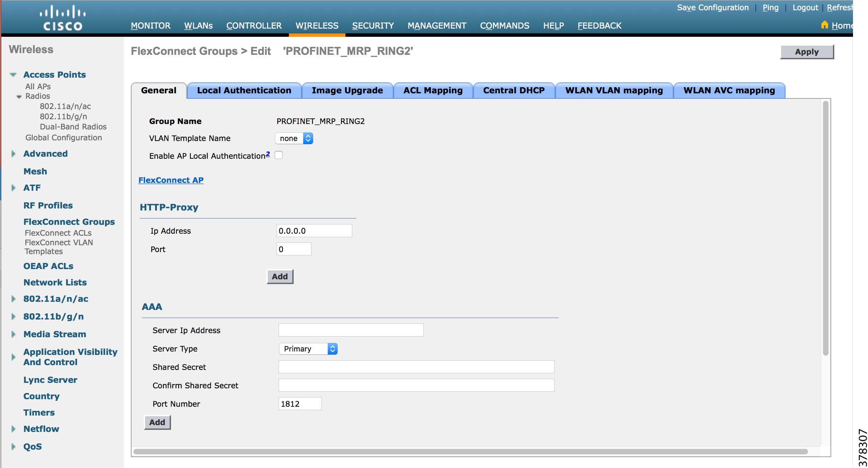The height and width of the screenshot is (468, 868).
Task: Expand the Advanced section
Action: [13, 154]
